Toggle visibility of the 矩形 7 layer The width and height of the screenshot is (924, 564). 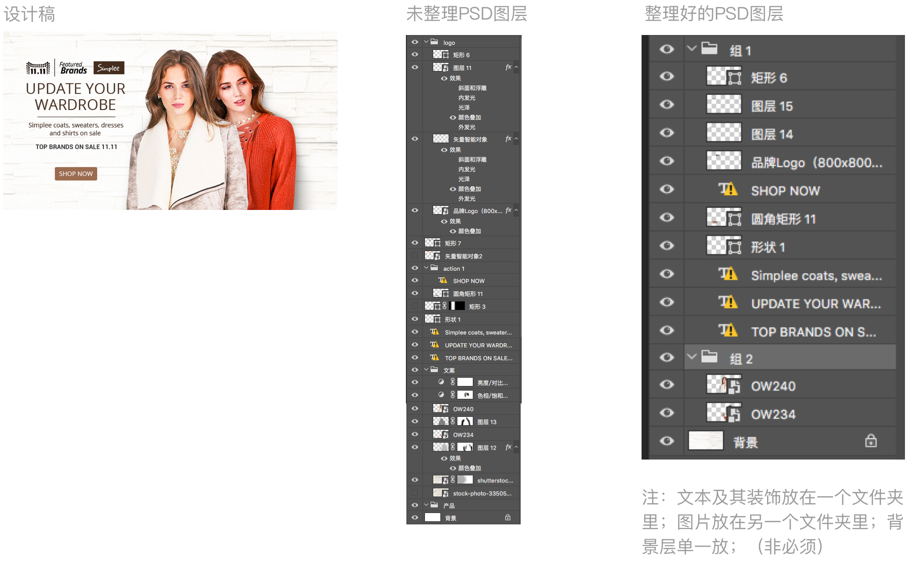pyautogui.click(x=415, y=242)
